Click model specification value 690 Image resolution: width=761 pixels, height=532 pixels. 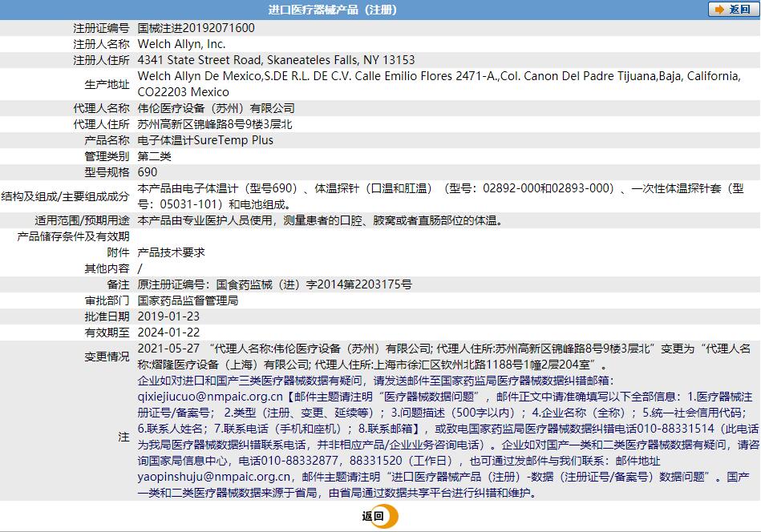click(x=148, y=172)
